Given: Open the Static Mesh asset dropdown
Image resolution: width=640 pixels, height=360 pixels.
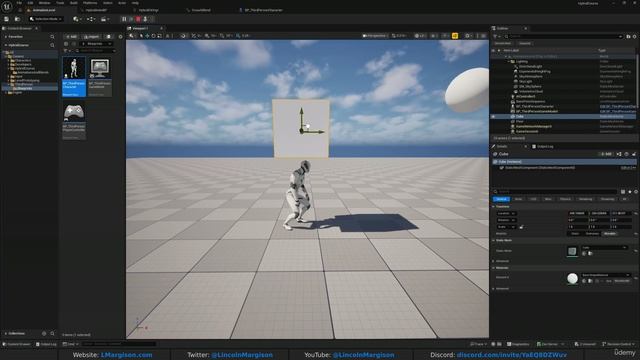Looking at the screenshot, I should coord(605,247).
